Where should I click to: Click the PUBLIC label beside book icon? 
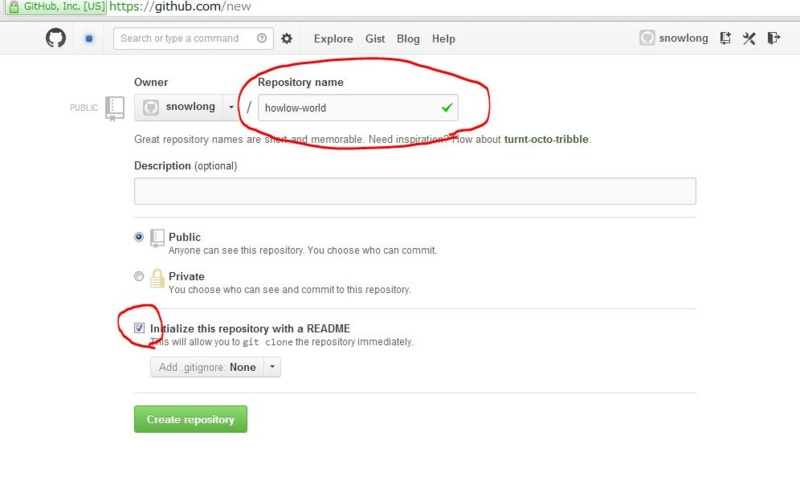point(84,108)
